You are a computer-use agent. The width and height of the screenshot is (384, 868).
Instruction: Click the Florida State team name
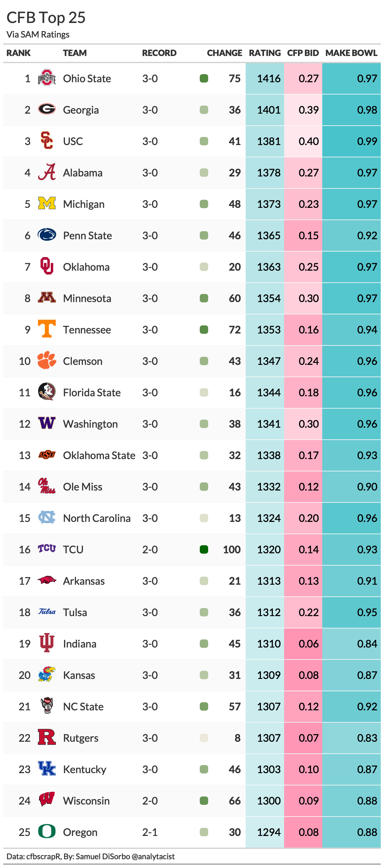point(91,392)
